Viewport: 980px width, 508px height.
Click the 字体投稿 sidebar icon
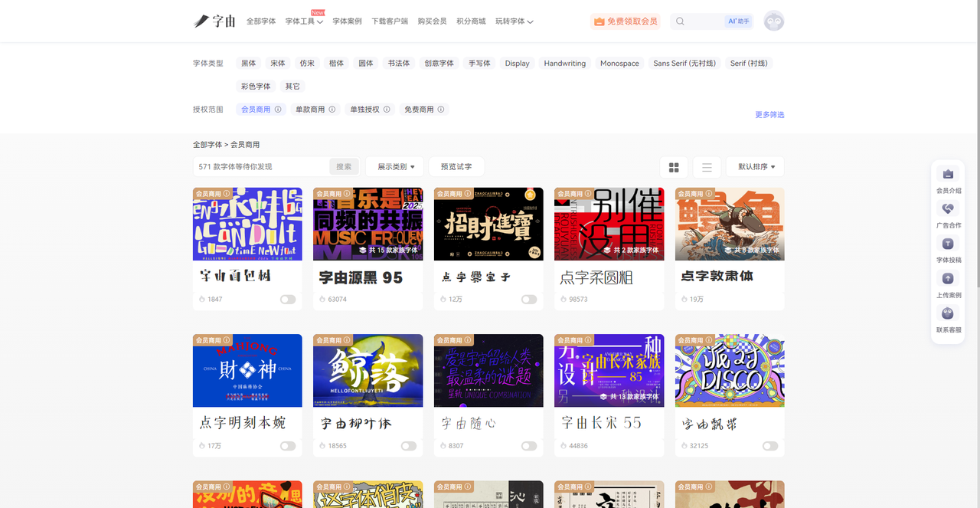tap(948, 244)
